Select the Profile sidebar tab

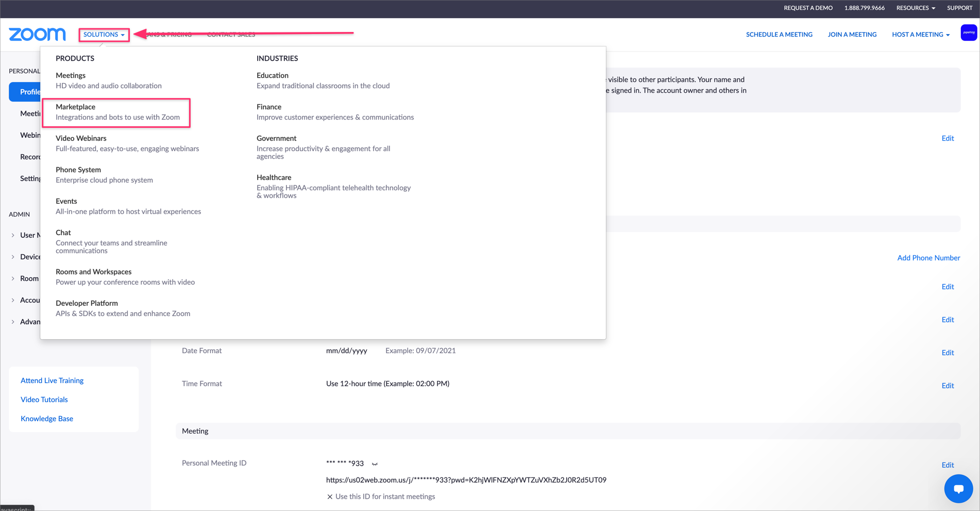click(25, 92)
